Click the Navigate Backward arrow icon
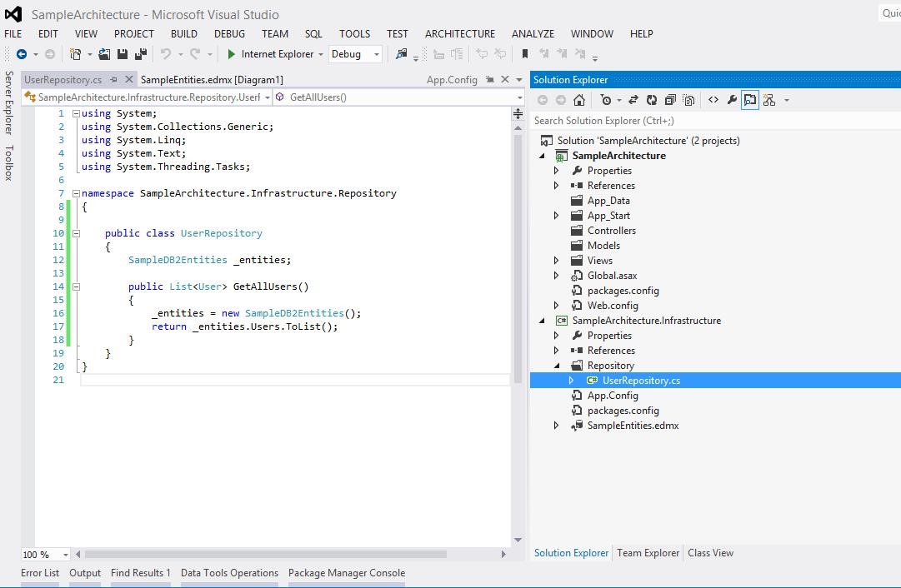 point(22,54)
